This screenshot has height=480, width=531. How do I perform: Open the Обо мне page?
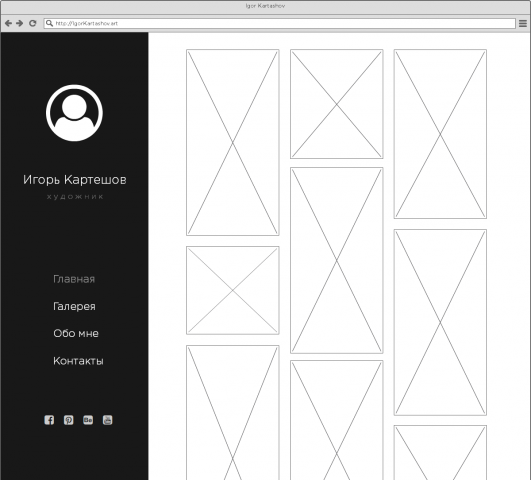[76, 333]
